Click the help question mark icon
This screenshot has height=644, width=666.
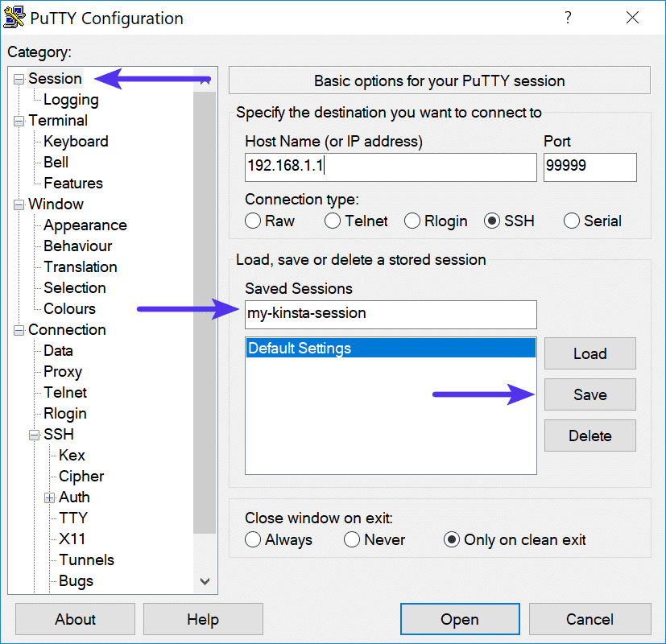567,17
